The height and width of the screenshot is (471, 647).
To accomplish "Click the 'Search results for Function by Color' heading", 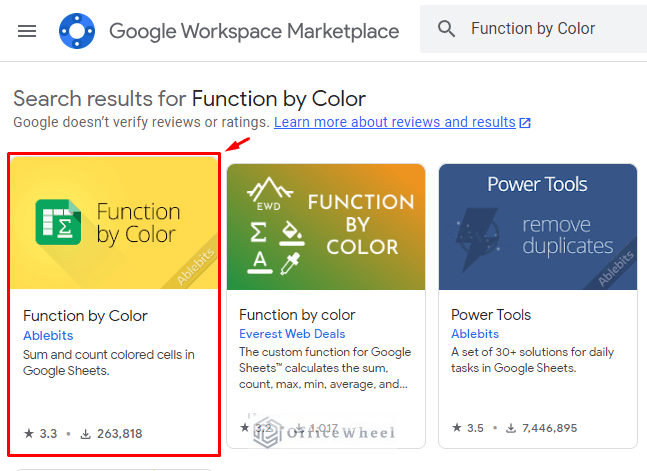I will [x=189, y=99].
